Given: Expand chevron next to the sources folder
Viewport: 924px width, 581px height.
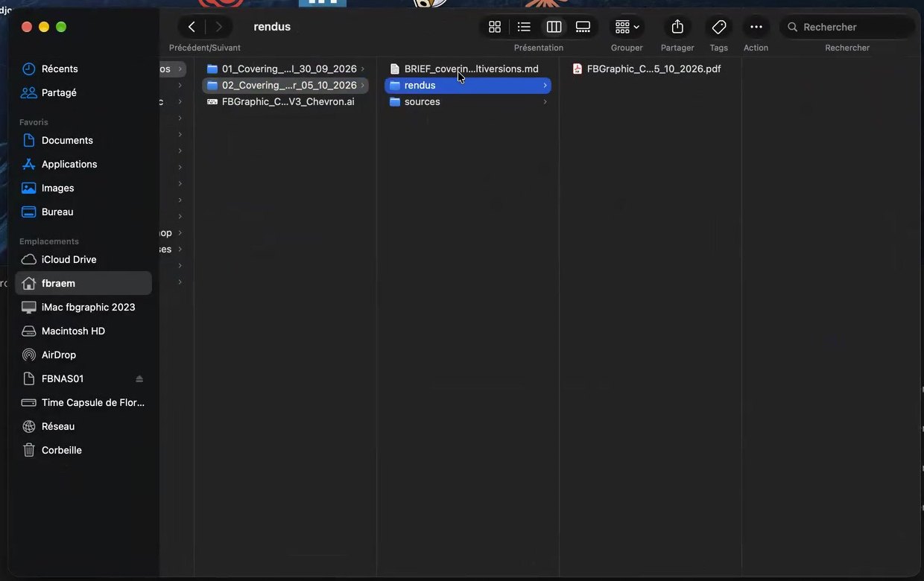Looking at the screenshot, I should [x=545, y=101].
